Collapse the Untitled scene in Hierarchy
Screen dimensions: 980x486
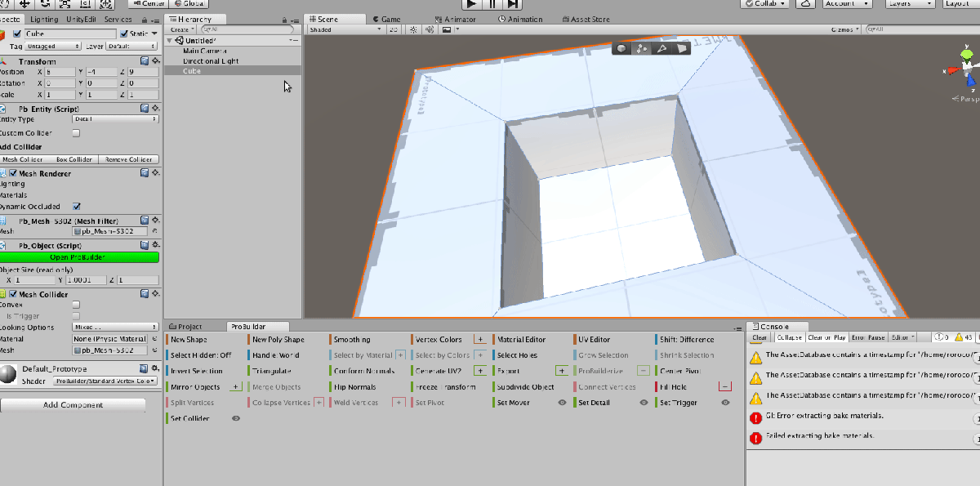pos(169,40)
